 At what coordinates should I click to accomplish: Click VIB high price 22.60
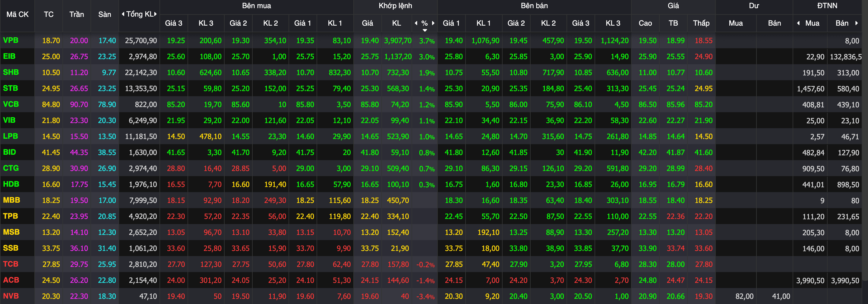[647, 121]
